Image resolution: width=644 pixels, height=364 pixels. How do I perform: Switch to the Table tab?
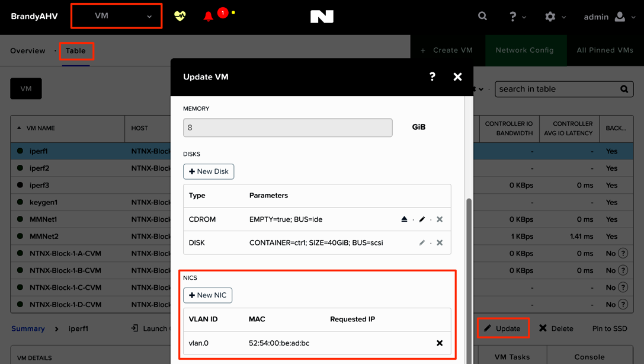[76, 50]
